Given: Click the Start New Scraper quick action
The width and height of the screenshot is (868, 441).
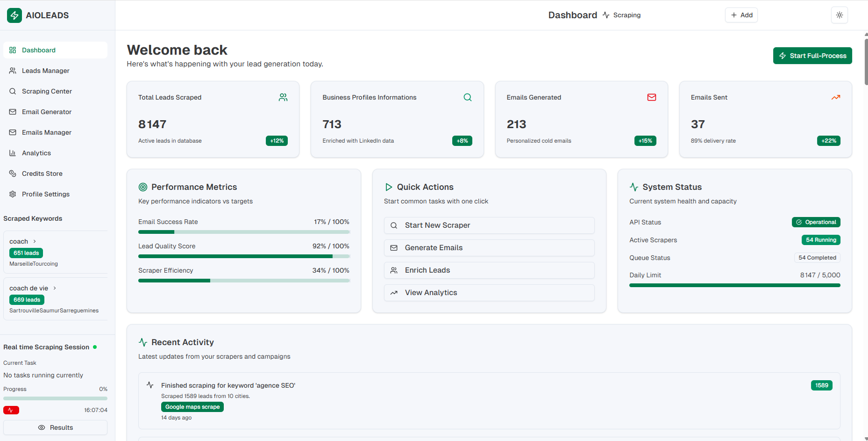Looking at the screenshot, I should tap(489, 225).
